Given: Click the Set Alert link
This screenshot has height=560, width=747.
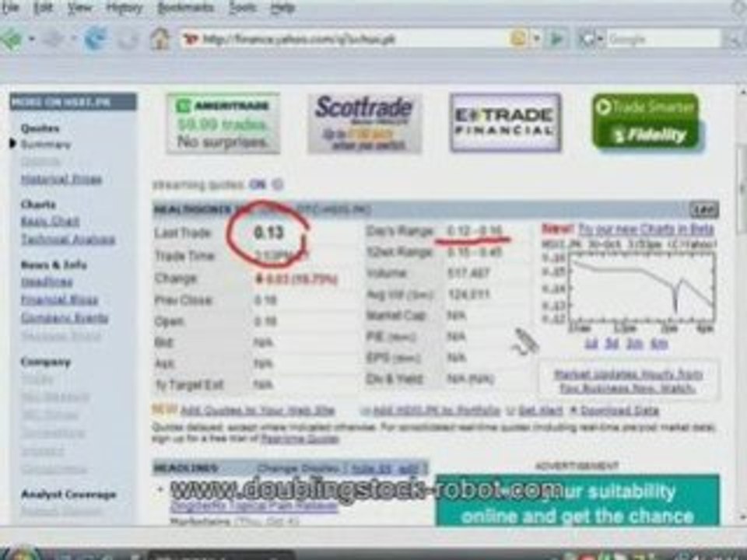Looking at the screenshot, I should coord(540,410).
